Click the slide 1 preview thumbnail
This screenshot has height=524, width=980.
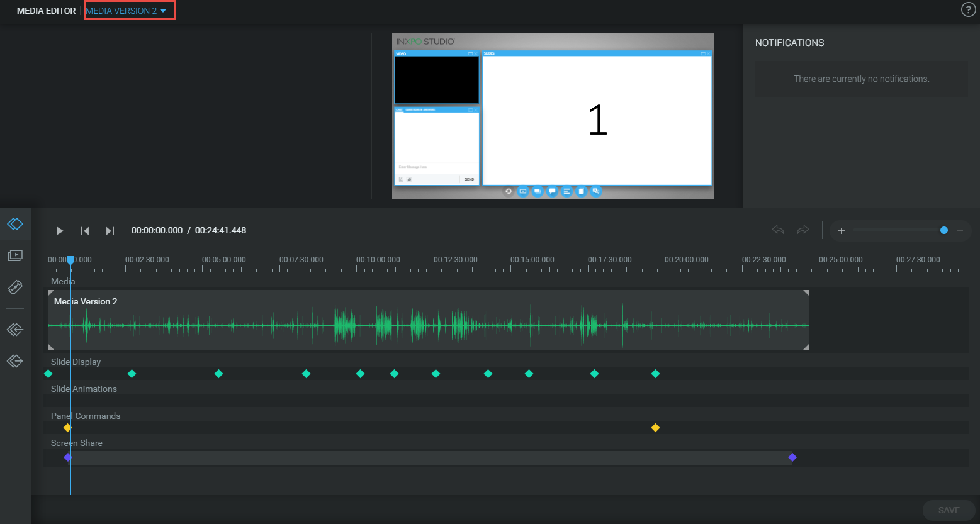click(597, 120)
